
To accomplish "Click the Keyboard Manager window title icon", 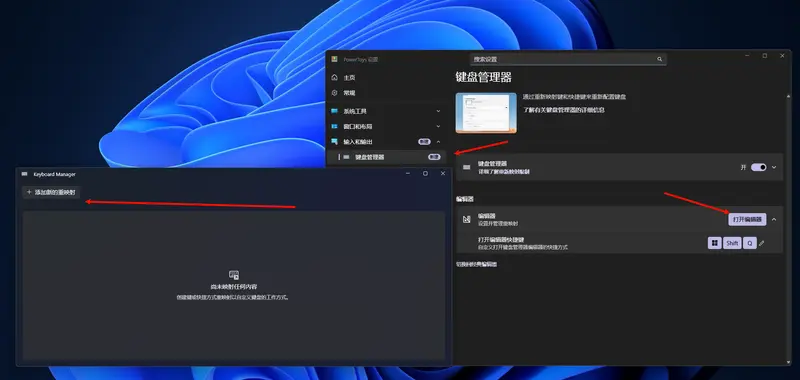I will pos(24,174).
